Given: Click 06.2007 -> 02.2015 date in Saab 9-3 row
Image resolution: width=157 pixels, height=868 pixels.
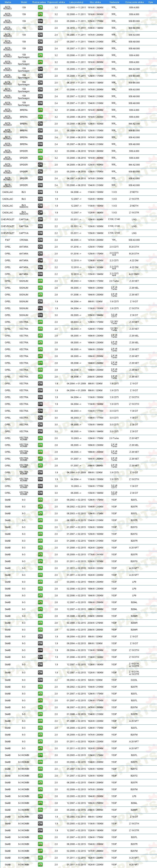Looking at the screenshot, I should coord(76,707).
